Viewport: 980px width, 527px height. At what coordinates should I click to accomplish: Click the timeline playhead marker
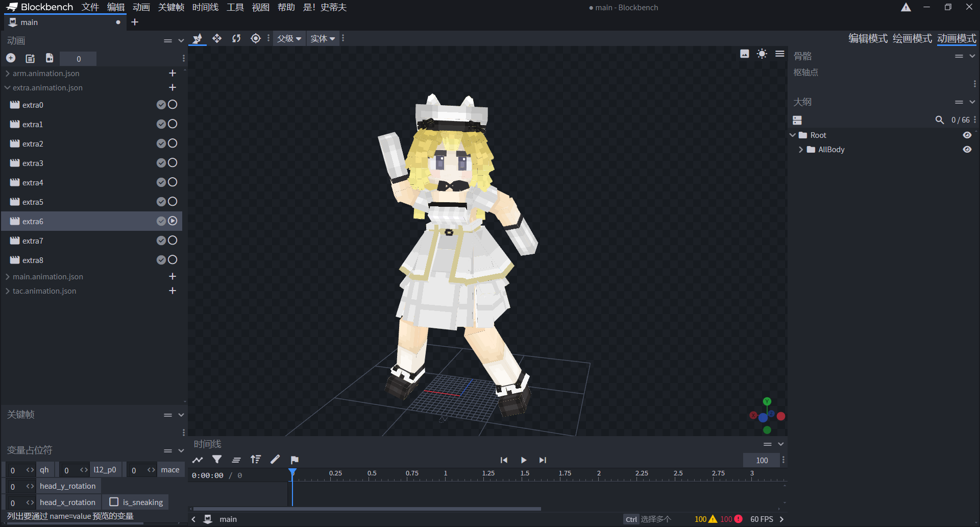(x=292, y=472)
